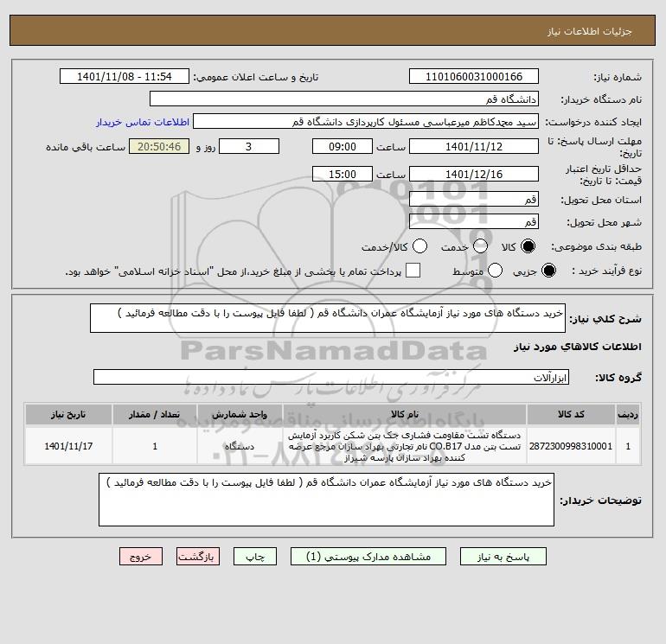
Task: Click the تاریخ نیاز column header
Action: (x=68, y=414)
